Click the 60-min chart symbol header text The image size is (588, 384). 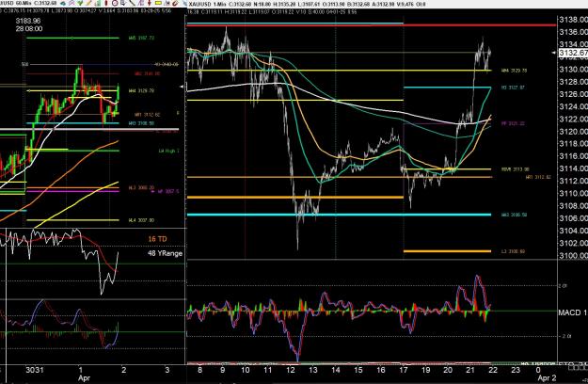(28, 4)
